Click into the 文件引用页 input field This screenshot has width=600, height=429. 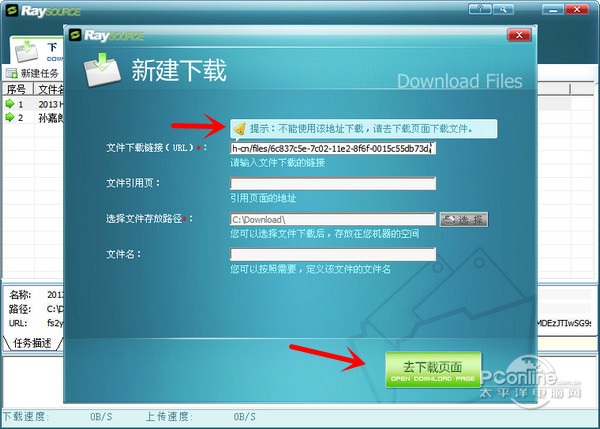point(333,183)
